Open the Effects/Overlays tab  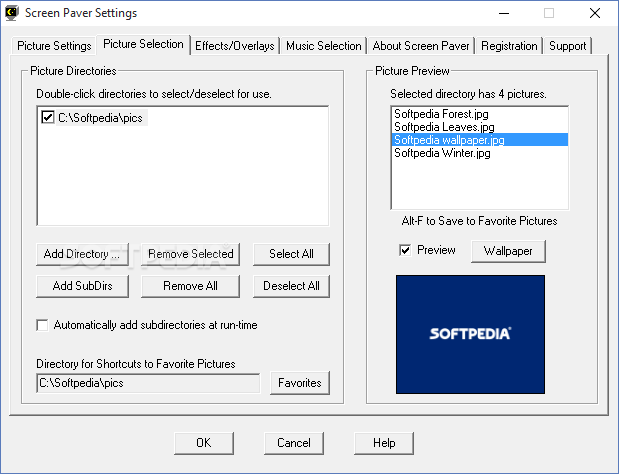coord(235,46)
